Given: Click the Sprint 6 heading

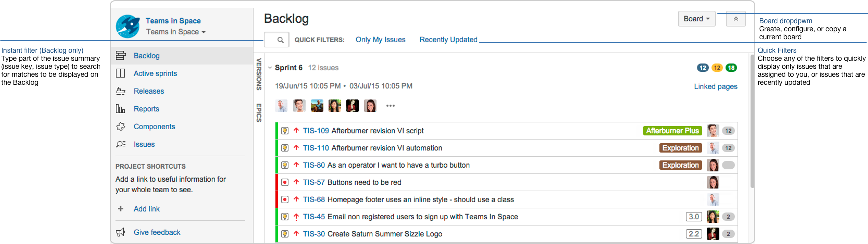Looking at the screenshot, I should 289,68.
